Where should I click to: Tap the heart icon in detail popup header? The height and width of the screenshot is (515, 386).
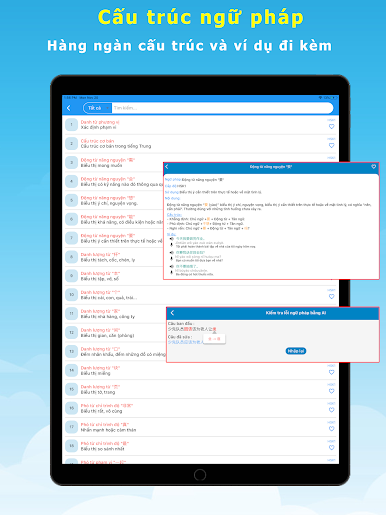coord(374,167)
